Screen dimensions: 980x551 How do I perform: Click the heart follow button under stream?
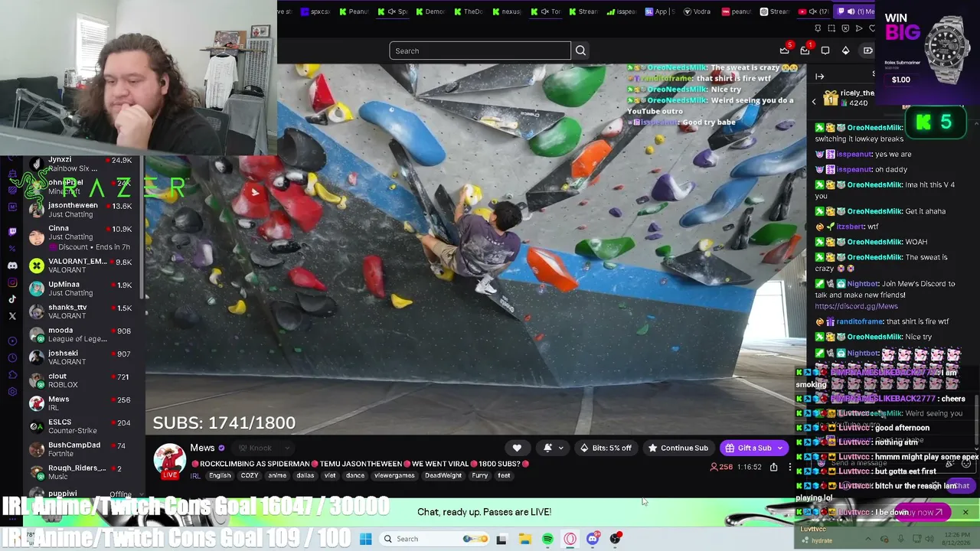pyautogui.click(x=517, y=448)
